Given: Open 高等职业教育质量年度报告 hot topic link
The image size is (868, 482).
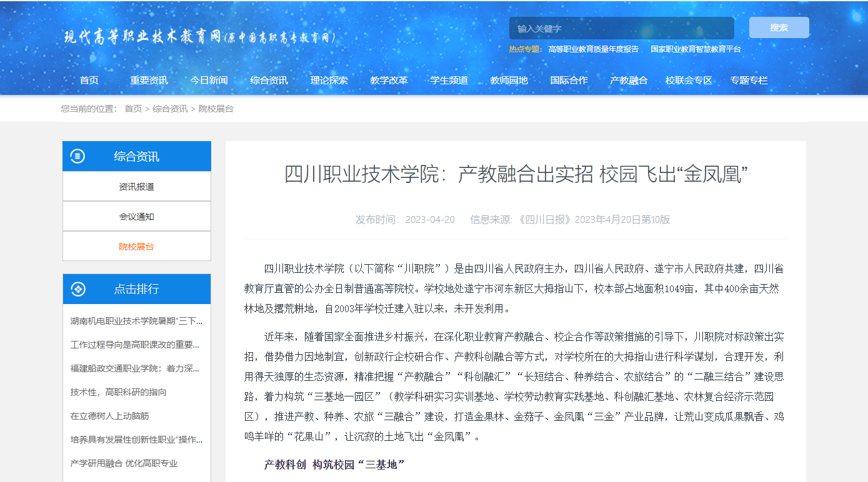Looking at the screenshot, I should tap(593, 49).
